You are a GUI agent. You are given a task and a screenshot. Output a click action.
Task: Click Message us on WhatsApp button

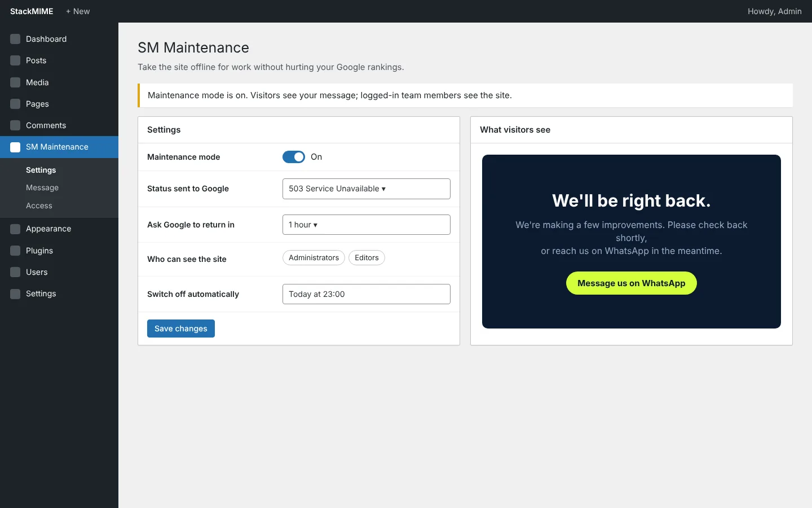(x=632, y=283)
